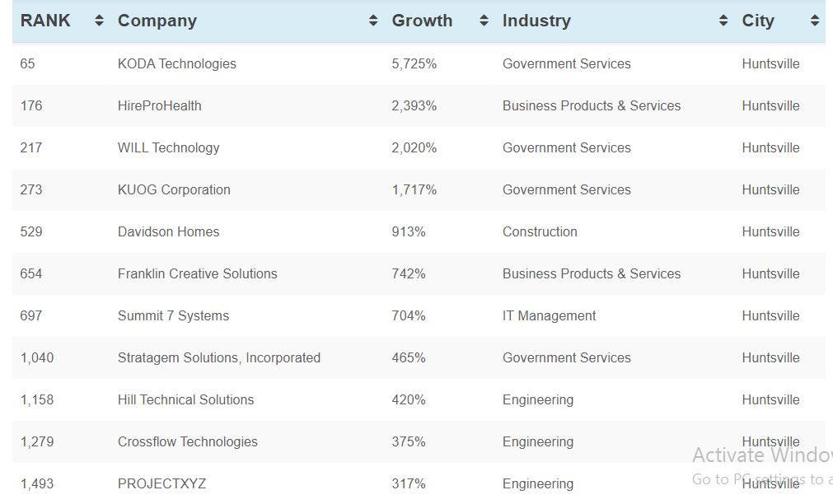Screen dimensions: 833x504
Task: Select KUOG Corporation in the table
Action: [x=174, y=190]
